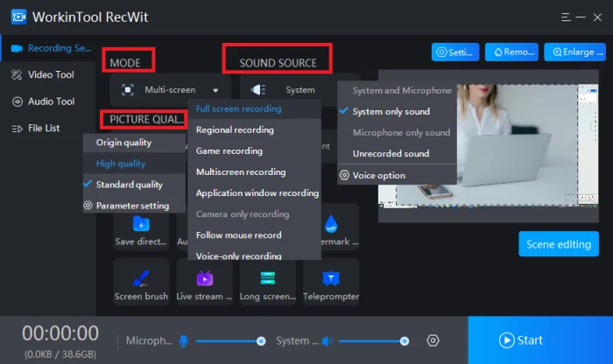Select Origin quality option
The image size is (613, 364).
coord(135,143)
